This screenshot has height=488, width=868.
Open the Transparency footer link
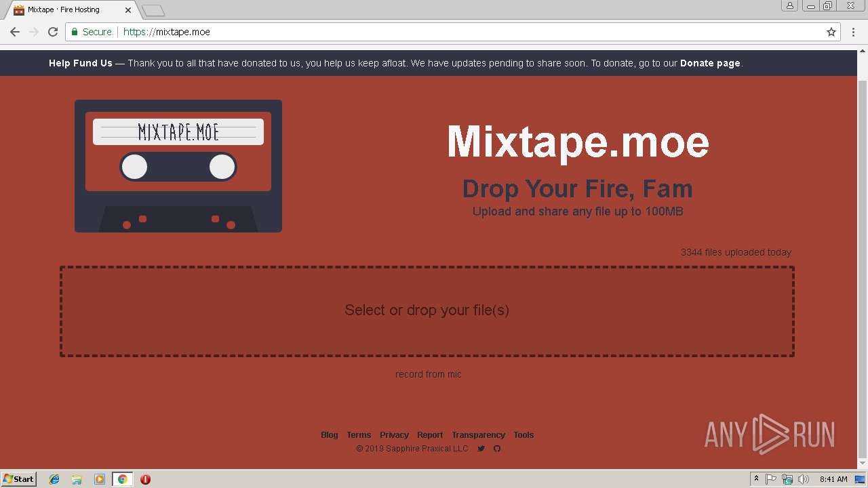click(x=479, y=435)
